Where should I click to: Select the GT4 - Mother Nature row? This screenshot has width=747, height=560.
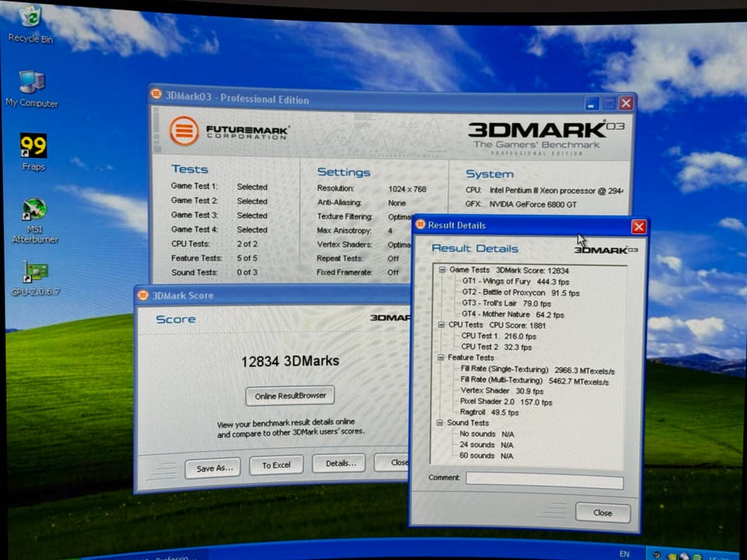[x=513, y=314]
